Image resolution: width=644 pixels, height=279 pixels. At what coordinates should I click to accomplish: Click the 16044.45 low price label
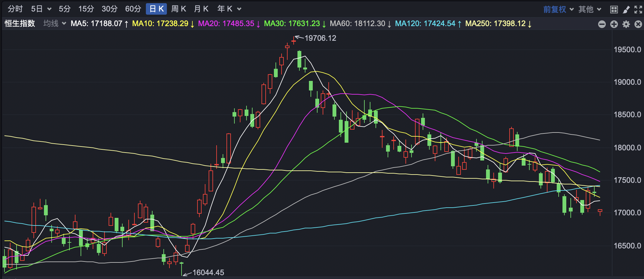[x=208, y=273]
